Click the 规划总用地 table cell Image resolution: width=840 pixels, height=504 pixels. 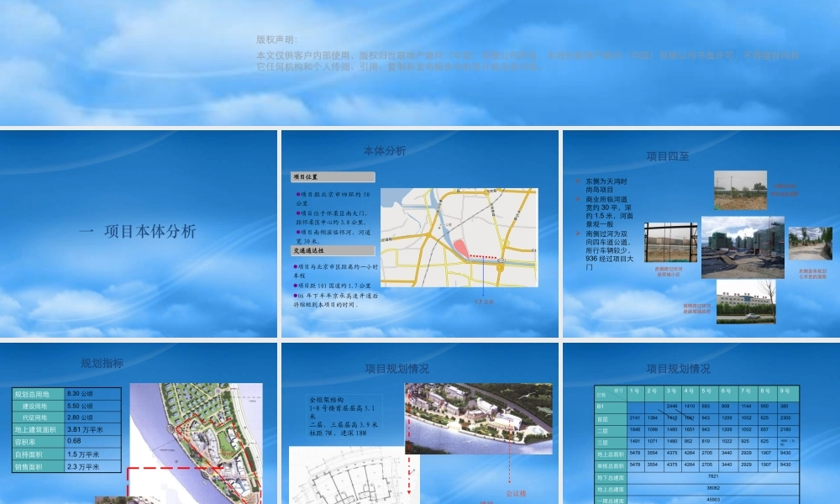[38, 394]
